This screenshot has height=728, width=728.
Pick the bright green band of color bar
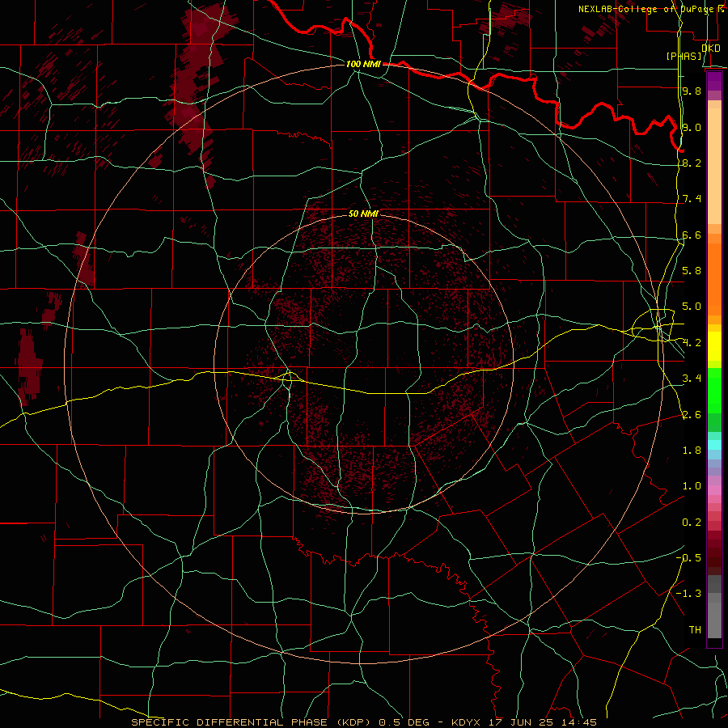click(x=714, y=390)
